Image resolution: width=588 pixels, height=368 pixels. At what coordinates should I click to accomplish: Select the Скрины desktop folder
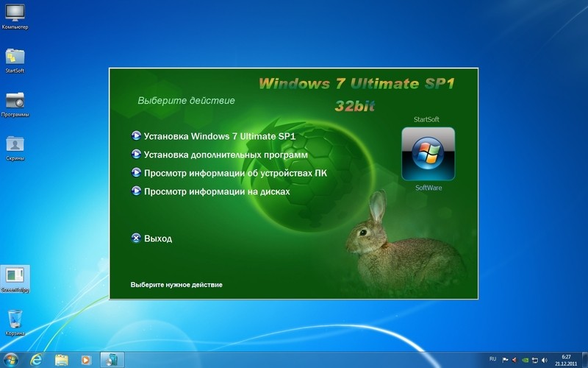tap(15, 149)
